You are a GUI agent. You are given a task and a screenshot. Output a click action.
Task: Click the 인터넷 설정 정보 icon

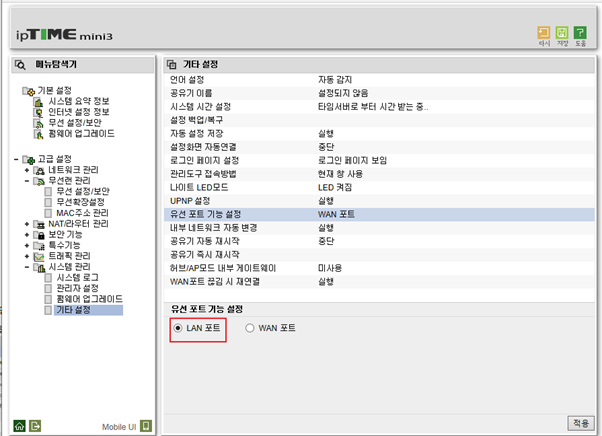tap(38, 113)
